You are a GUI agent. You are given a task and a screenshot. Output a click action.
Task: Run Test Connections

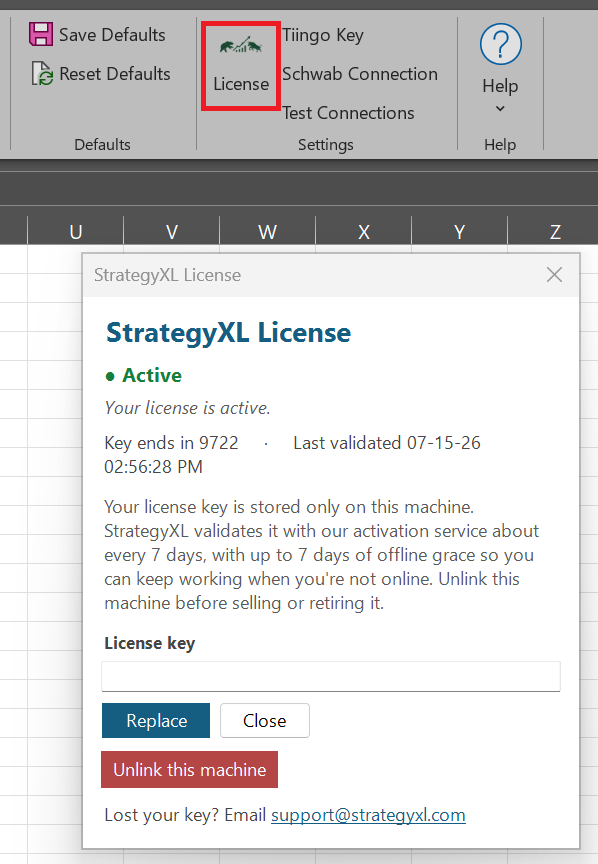(348, 113)
